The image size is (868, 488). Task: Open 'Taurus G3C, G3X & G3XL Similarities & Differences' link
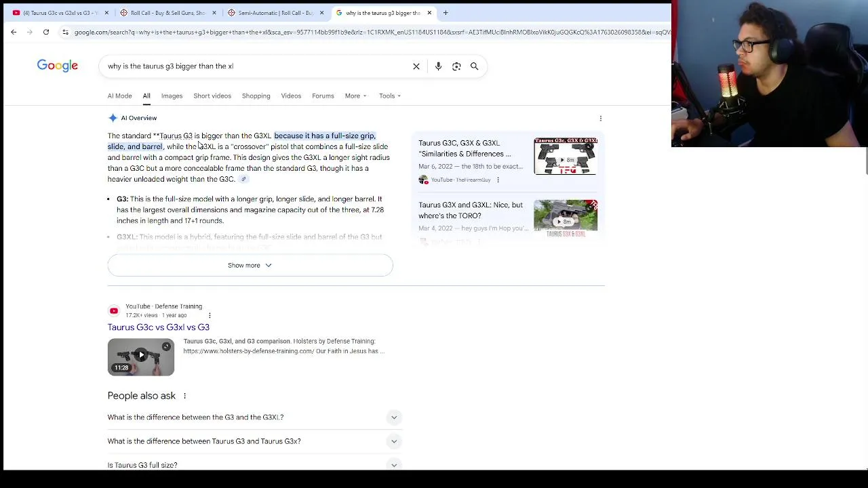point(465,148)
